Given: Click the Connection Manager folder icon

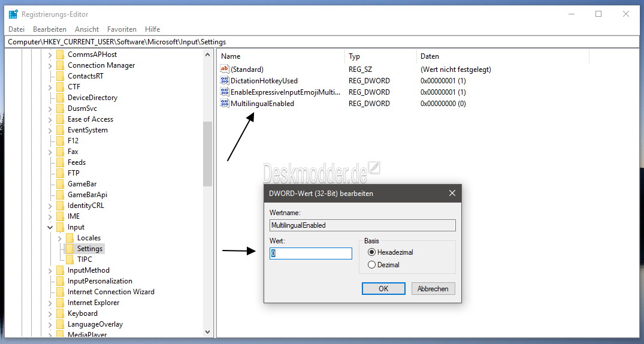Looking at the screenshot, I should 61,65.
